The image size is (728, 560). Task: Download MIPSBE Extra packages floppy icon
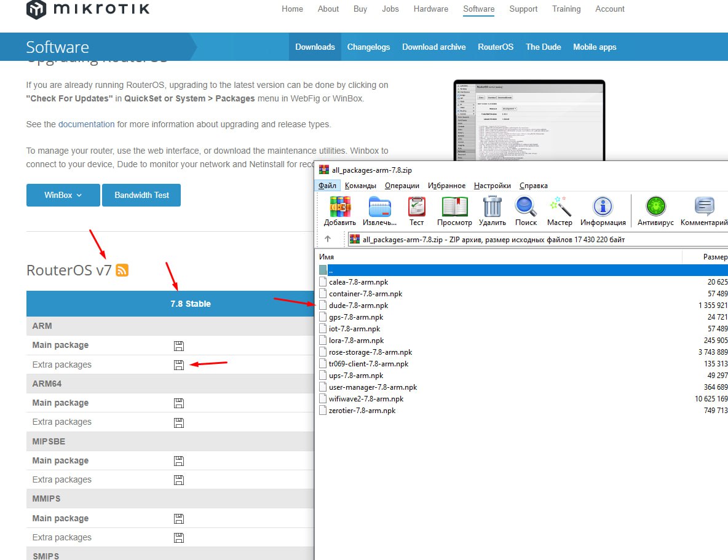click(x=179, y=480)
